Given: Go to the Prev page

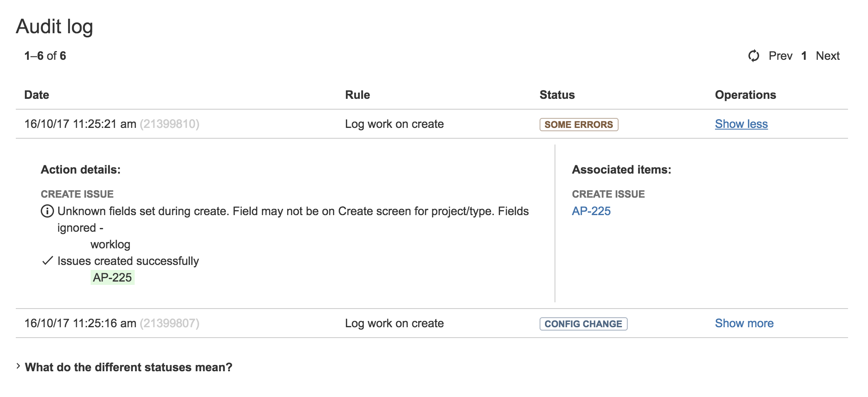Looking at the screenshot, I should coord(780,56).
